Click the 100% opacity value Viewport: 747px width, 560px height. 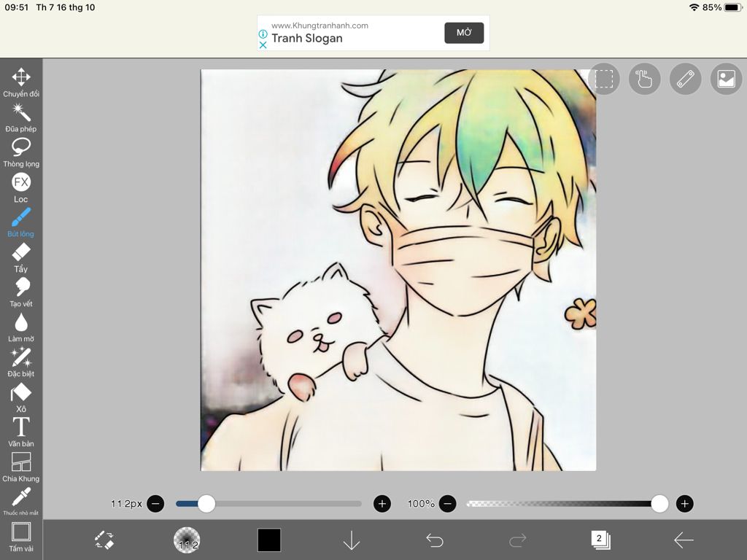tap(421, 504)
